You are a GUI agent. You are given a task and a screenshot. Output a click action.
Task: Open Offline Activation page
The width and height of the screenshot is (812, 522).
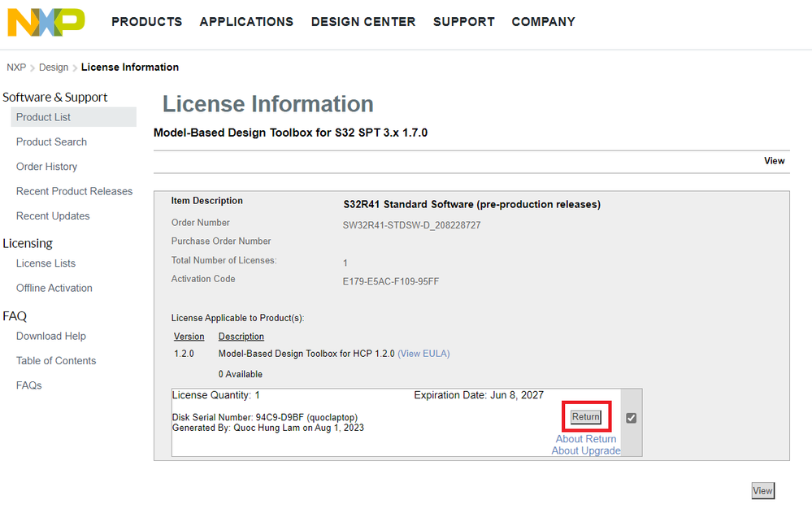(54, 288)
